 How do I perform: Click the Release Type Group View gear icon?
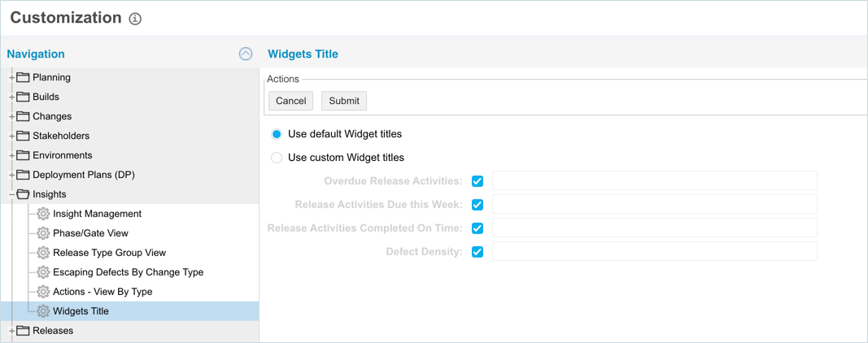click(43, 253)
